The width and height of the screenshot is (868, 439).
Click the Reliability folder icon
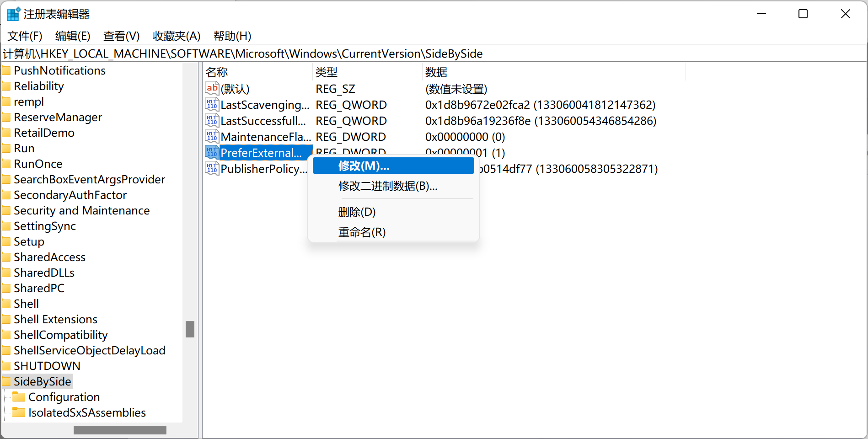(6, 86)
